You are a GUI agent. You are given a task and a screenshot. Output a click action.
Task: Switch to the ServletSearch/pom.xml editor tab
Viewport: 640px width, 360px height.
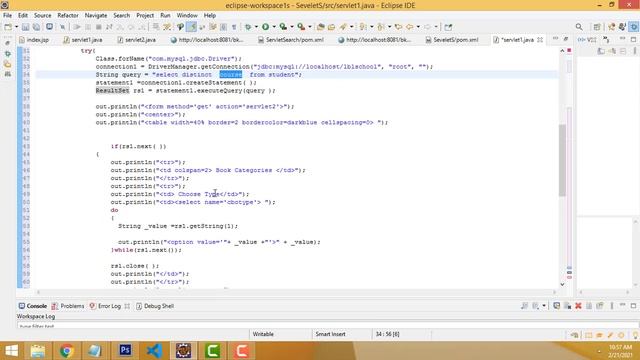click(x=291, y=40)
